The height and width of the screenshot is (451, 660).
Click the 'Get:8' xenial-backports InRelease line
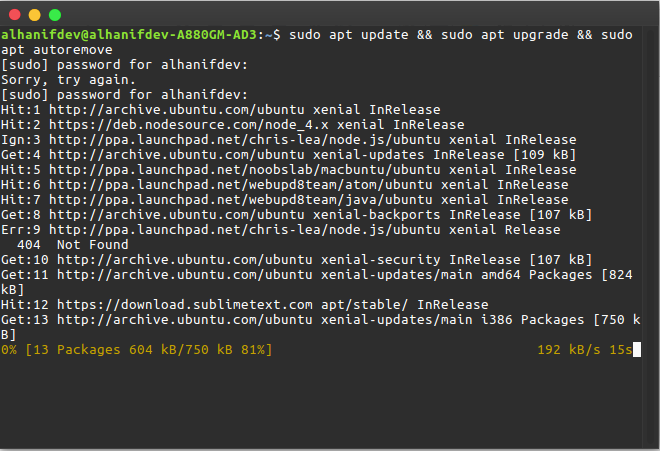click(x=296, y=214)
